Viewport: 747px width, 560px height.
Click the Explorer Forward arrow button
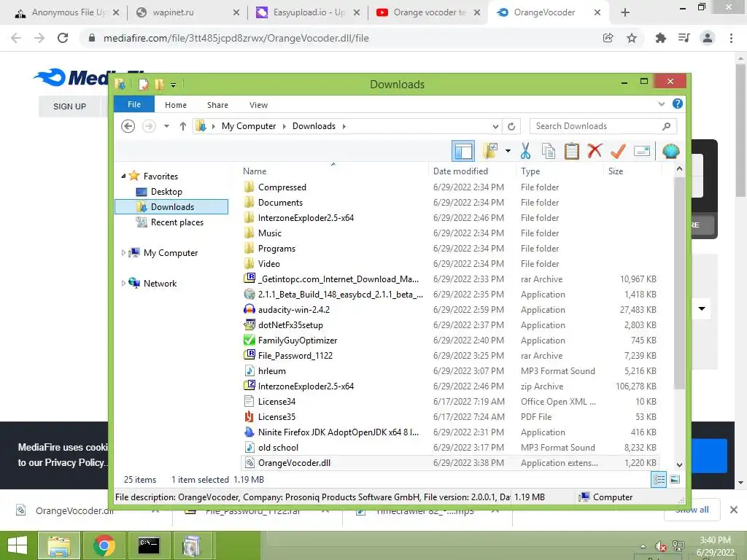(149, 126)
